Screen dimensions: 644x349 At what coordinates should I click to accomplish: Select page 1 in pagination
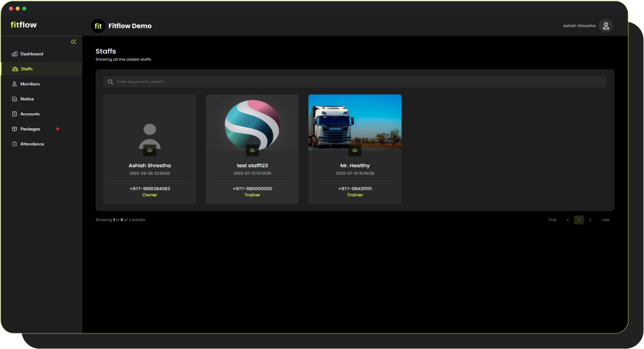click(579, 220)
